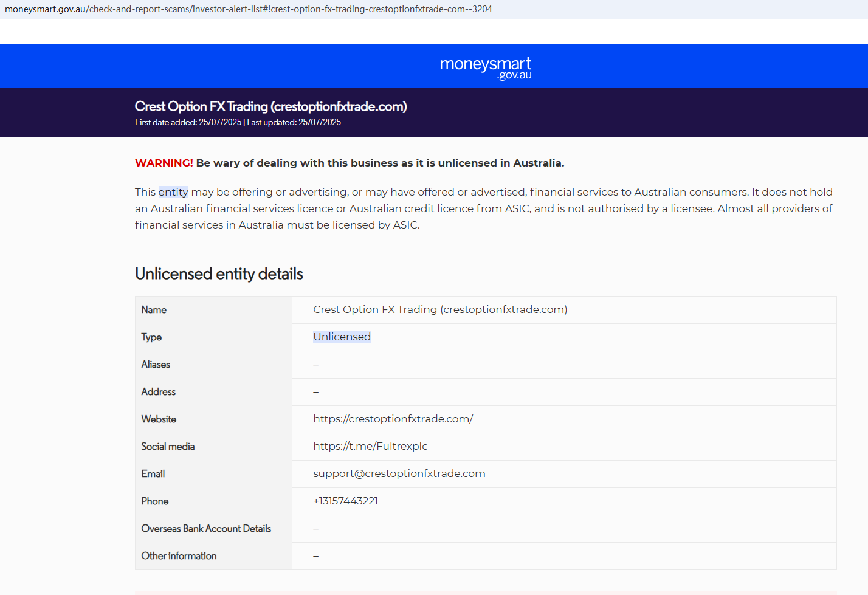
Task: Click the Social media row label
Action: tap(168, 447)
